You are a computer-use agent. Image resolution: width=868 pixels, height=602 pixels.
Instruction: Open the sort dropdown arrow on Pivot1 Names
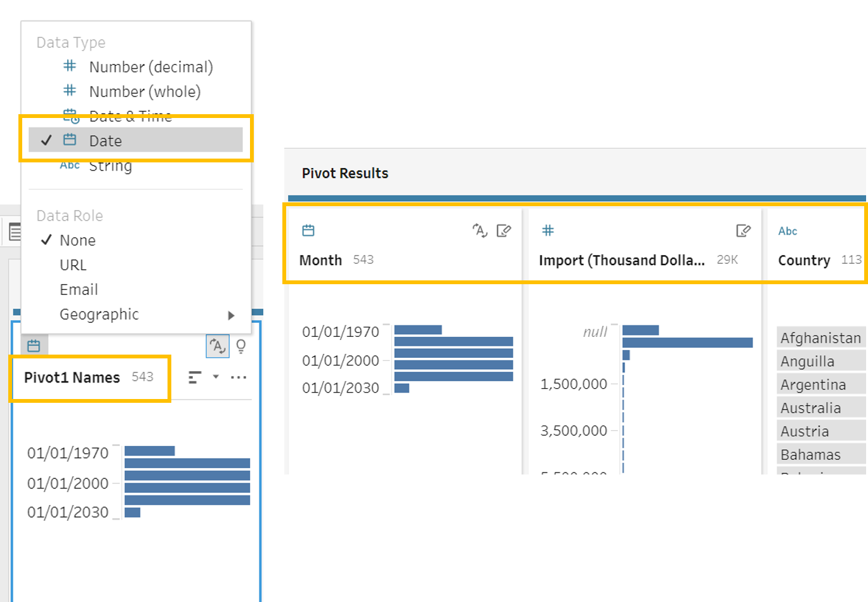(x=216, y=377)
